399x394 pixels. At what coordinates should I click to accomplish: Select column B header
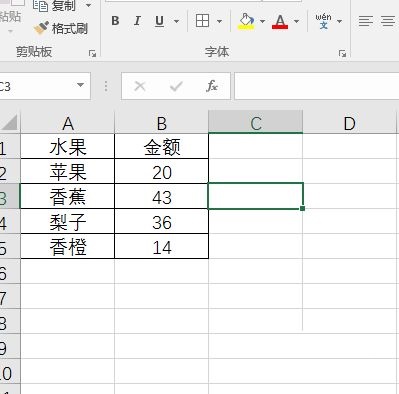[x=162, y=123]
